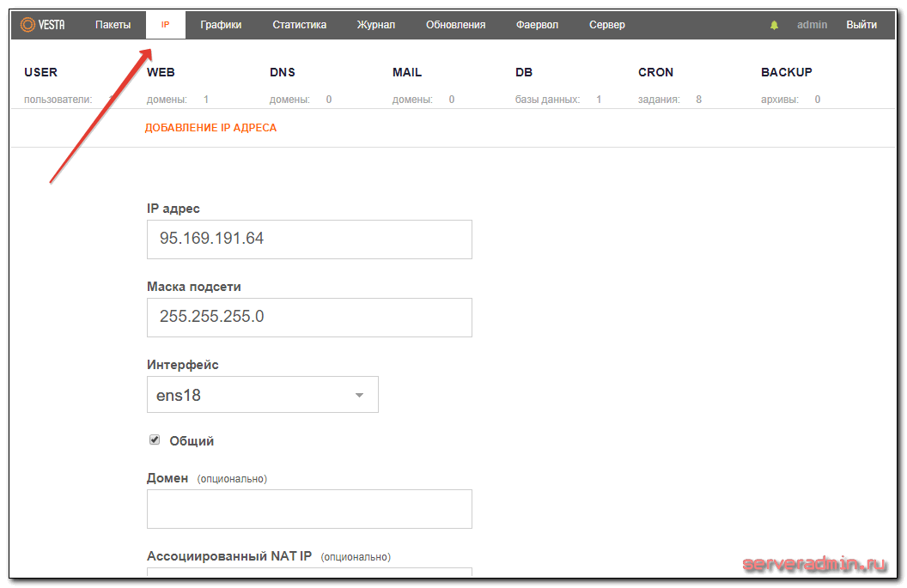Open the Журнал page
The width and height of the screenshot is (907, 588).
point(376,25)
